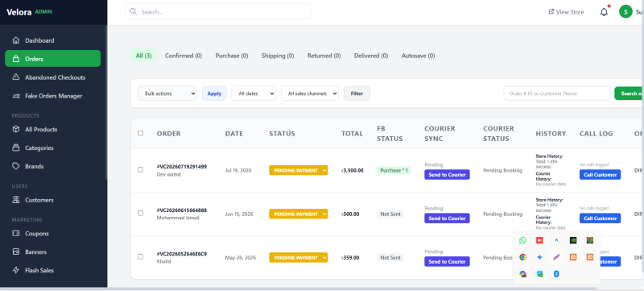Open the Fake Orders Manager sidebar item
The width and height of the screenshot is (644, 291).
pyautogui.click(x=52, y=96)
